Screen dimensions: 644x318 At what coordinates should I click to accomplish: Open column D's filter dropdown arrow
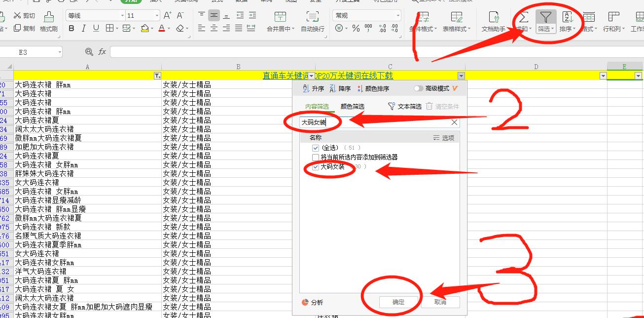604,76
